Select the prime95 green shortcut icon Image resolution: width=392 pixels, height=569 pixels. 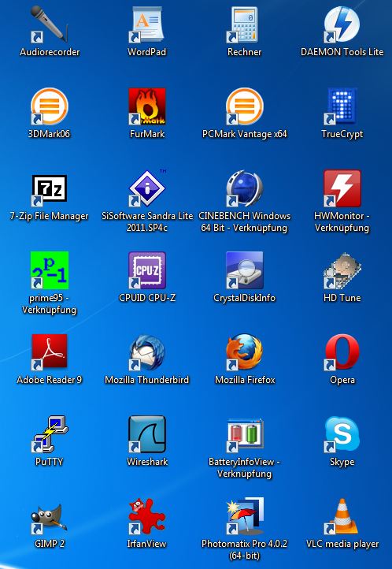coord(50,270)
